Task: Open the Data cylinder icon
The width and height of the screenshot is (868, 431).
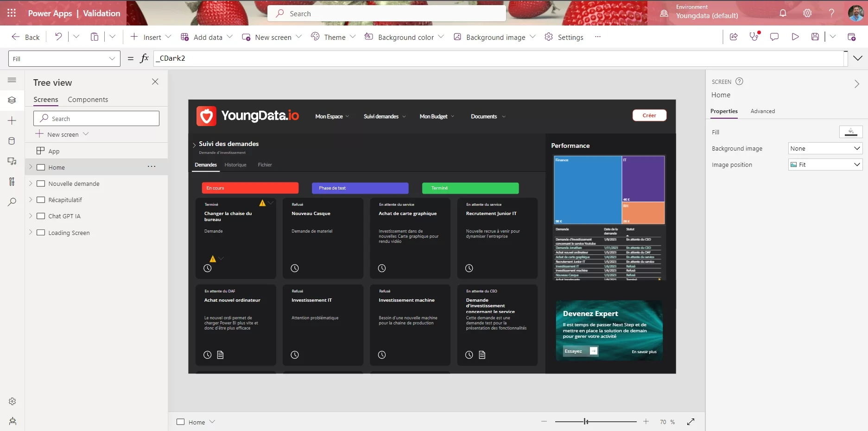Action: (12, 141)
